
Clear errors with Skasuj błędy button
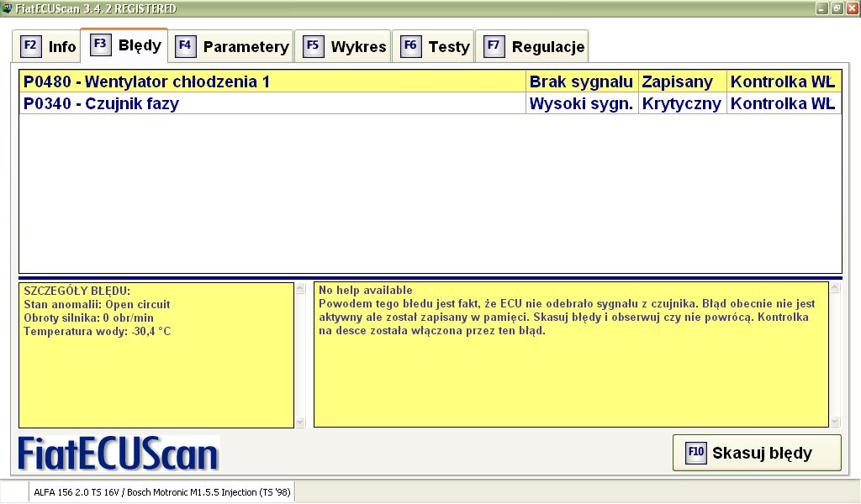(757, 453)
